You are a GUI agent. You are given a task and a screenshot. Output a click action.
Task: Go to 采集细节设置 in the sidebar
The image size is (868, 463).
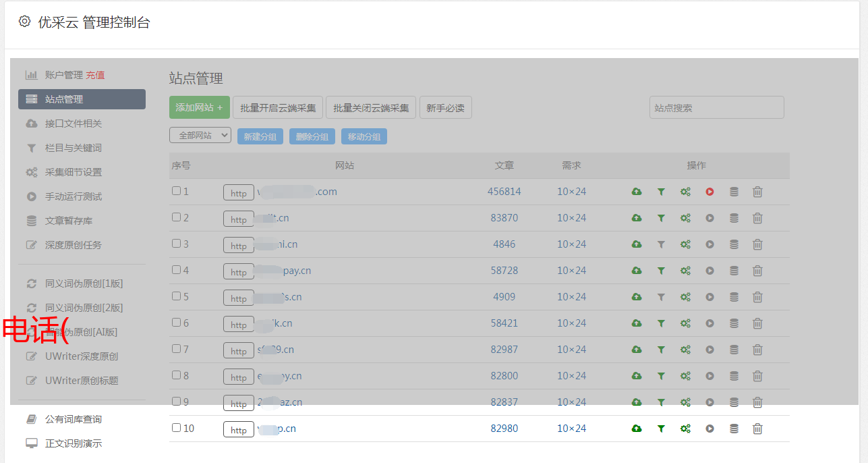click(73, 172)
